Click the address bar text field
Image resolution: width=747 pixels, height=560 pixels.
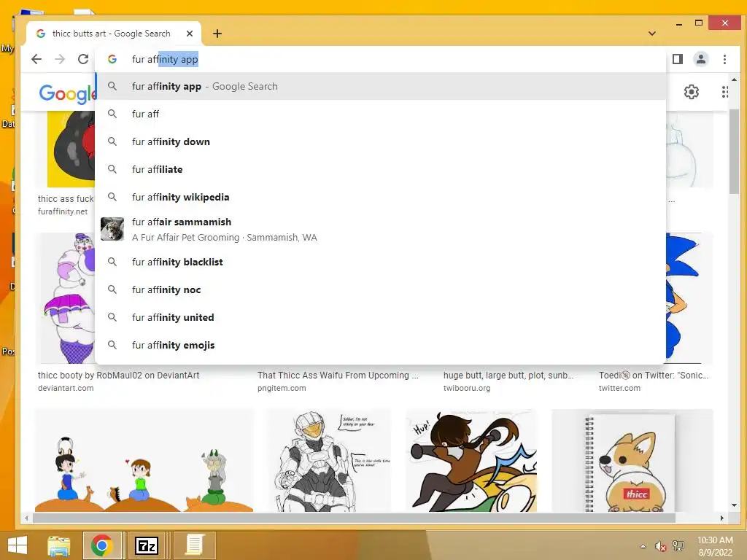click(381, 59)
